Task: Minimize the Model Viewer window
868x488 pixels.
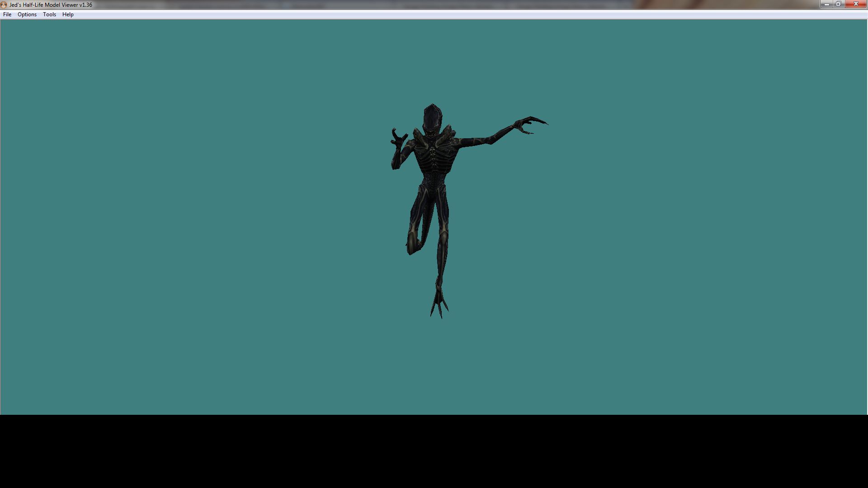Action: pyautogui.click(x=826, y=4)
